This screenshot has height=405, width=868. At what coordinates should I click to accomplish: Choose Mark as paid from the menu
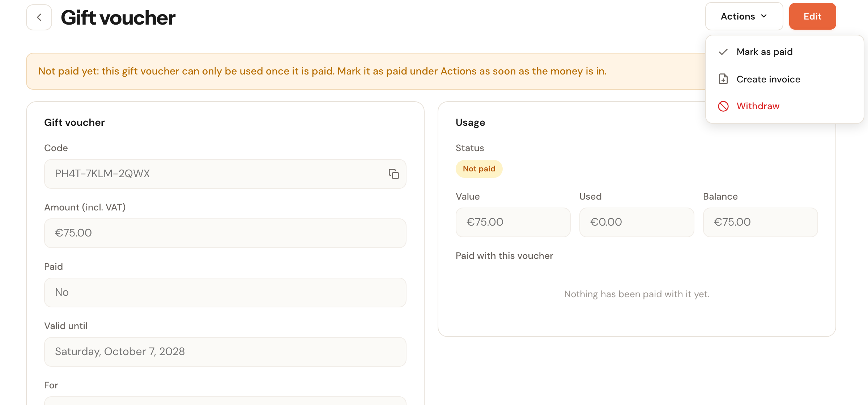tap(784, 52)
